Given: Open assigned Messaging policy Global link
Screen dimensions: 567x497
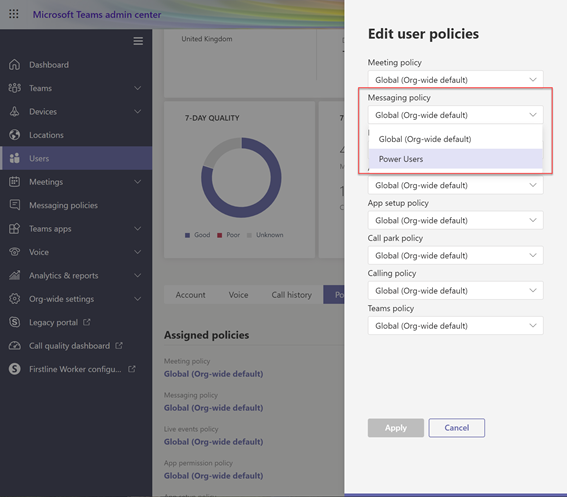Looking at the screenshot, I should (x=213, y=408).
